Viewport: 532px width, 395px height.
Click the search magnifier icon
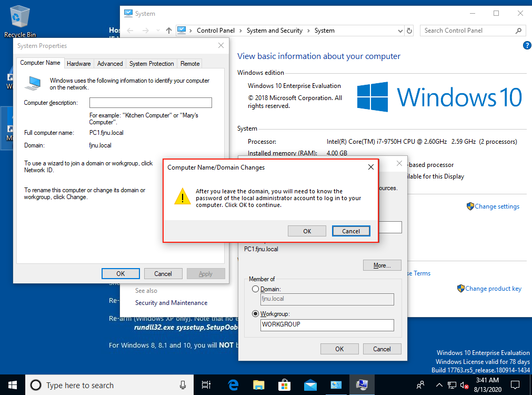pyautogui.click(x=518, y=31)
